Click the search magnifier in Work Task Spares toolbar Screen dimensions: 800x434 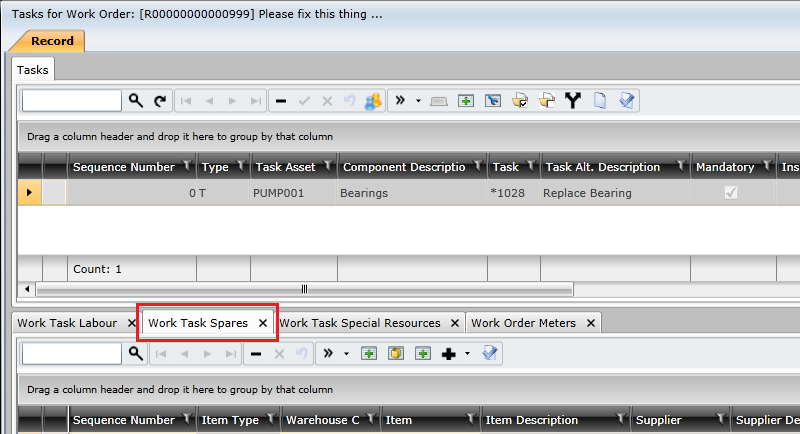point(136,354)
